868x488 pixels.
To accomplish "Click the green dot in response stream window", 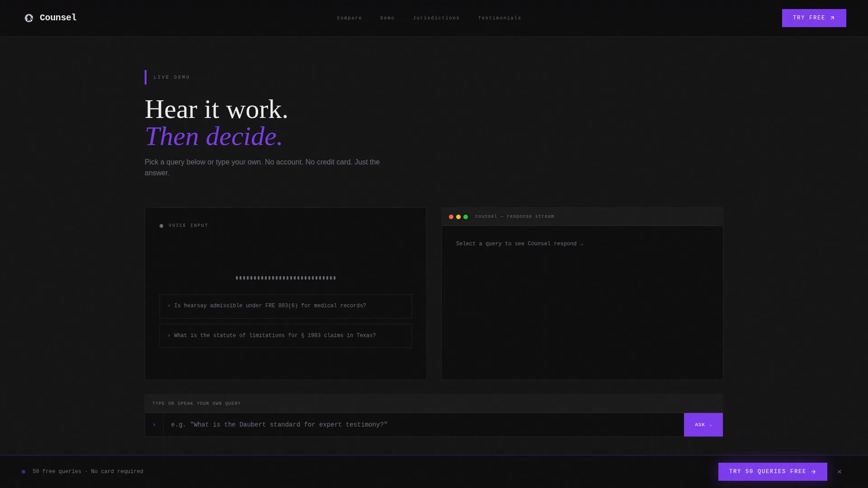I will pyautogui.click(x=466, y=217).
